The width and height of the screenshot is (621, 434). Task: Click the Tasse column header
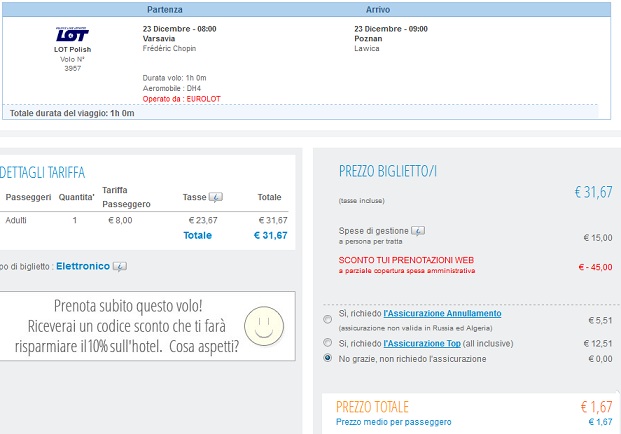tap(194, 197)
